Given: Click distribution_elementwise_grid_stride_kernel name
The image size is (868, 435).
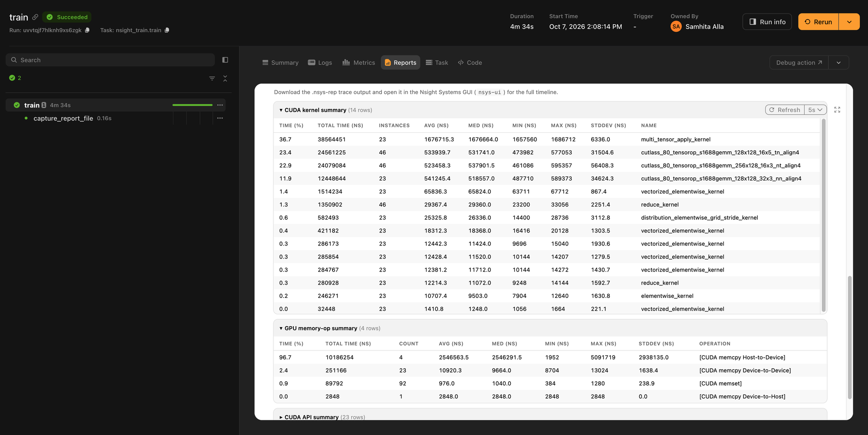Looking at the screenshot, I should (x=700, y=217).
